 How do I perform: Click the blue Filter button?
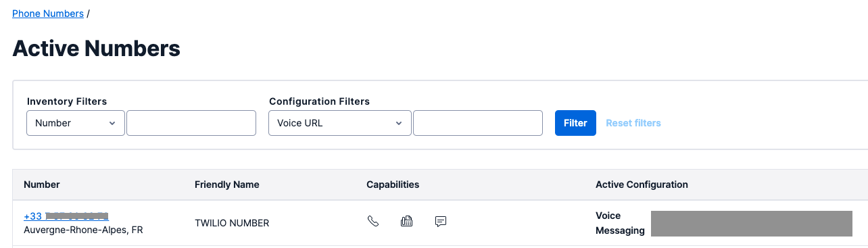(575, 123)
